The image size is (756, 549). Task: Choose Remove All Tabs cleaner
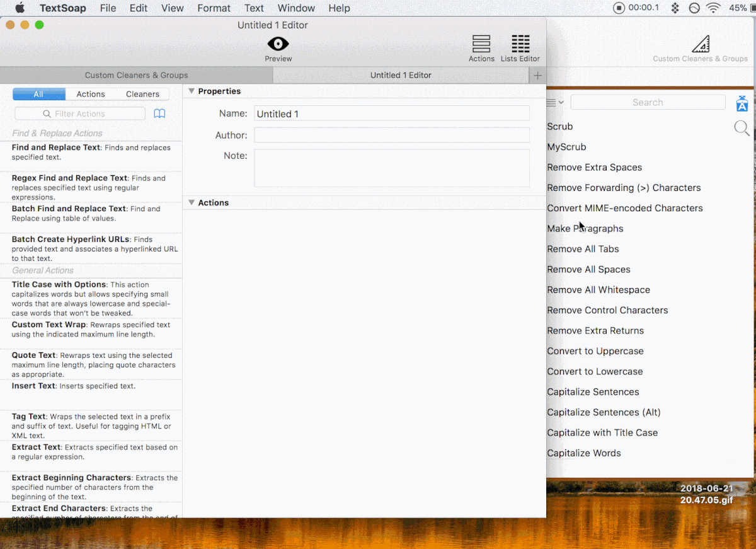[583, 249]
